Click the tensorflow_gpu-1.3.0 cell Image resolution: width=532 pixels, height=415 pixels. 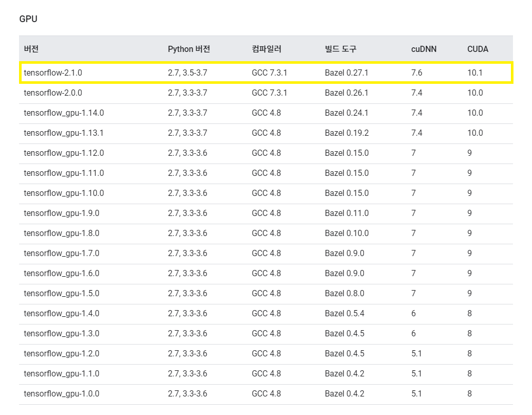[x=61, y=333]
